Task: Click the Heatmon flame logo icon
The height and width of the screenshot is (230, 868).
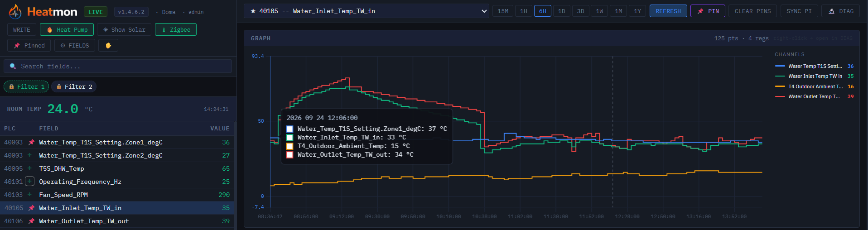Action: click(15, 11)
